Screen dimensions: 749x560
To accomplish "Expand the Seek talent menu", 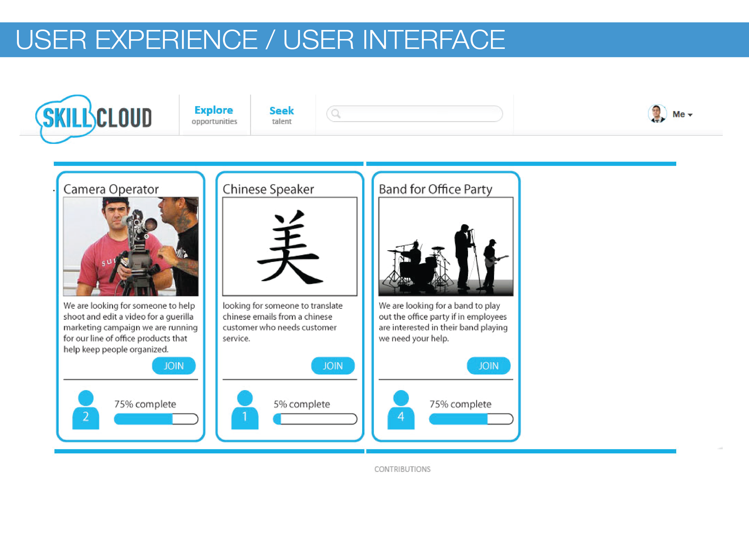I will coord(281,115).
